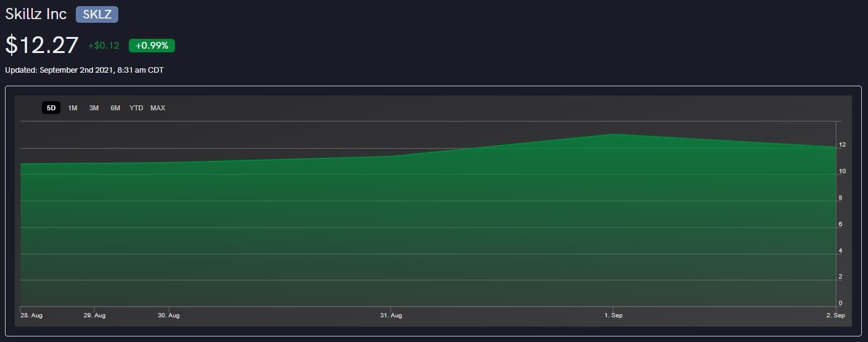Screen dimensions: 868x342
Task: Click the y-axis value 0
Action: click(x=840, y=303)
